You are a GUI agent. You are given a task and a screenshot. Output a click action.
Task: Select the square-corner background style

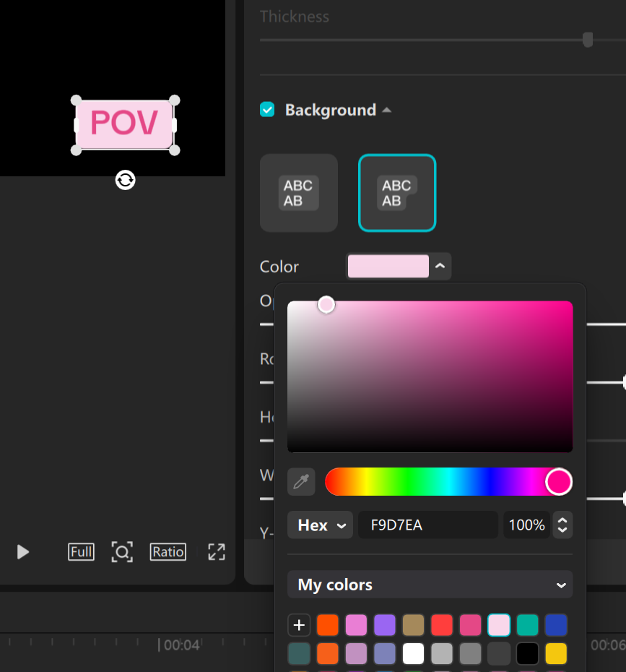pyautogui.click(x=299, y=193)
